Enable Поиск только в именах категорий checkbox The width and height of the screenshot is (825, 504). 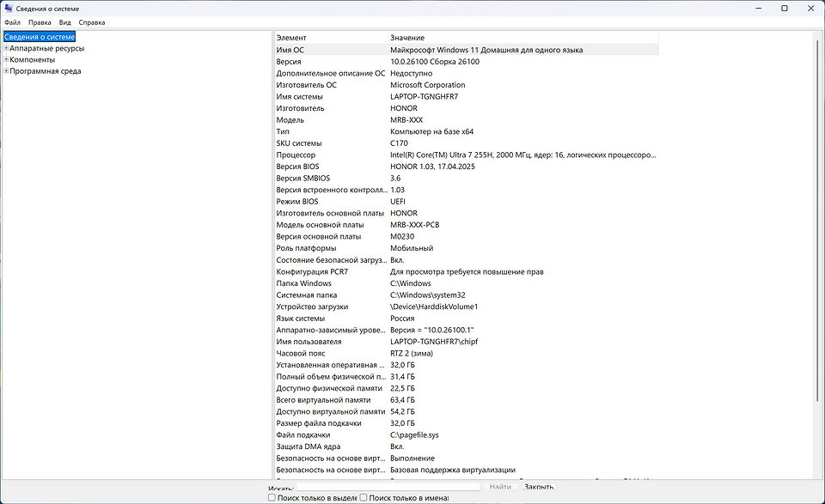364,497
